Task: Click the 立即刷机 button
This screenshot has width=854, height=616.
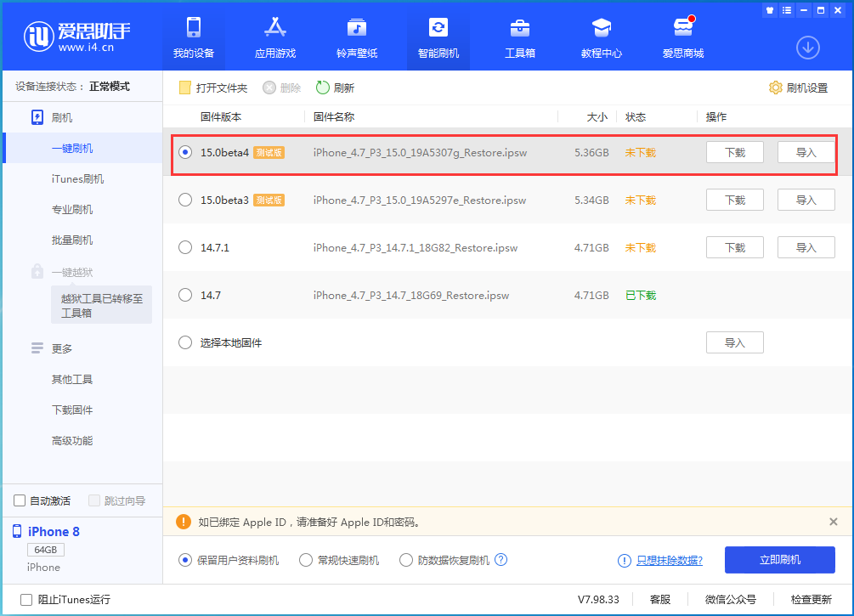Action: click(x=779, y=560)
